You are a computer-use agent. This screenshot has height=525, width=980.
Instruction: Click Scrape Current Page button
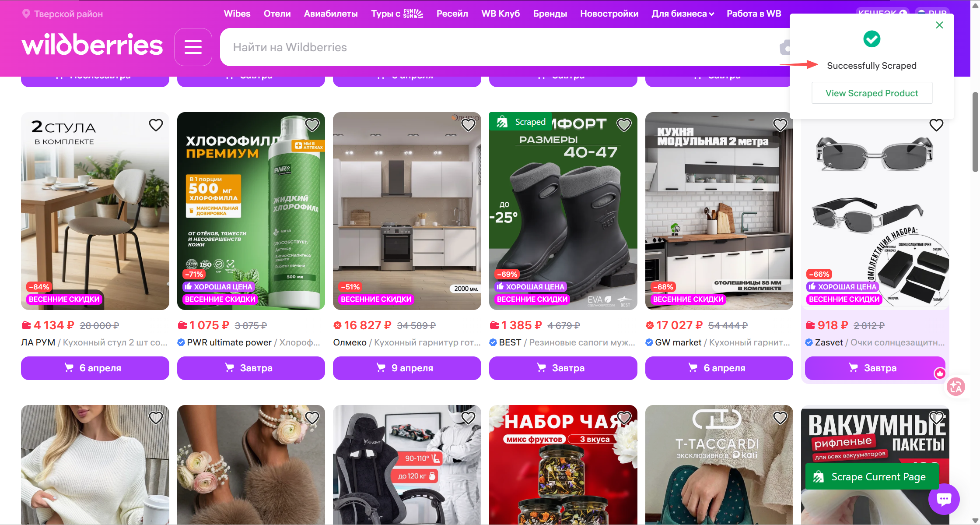[x=871, y=477]
